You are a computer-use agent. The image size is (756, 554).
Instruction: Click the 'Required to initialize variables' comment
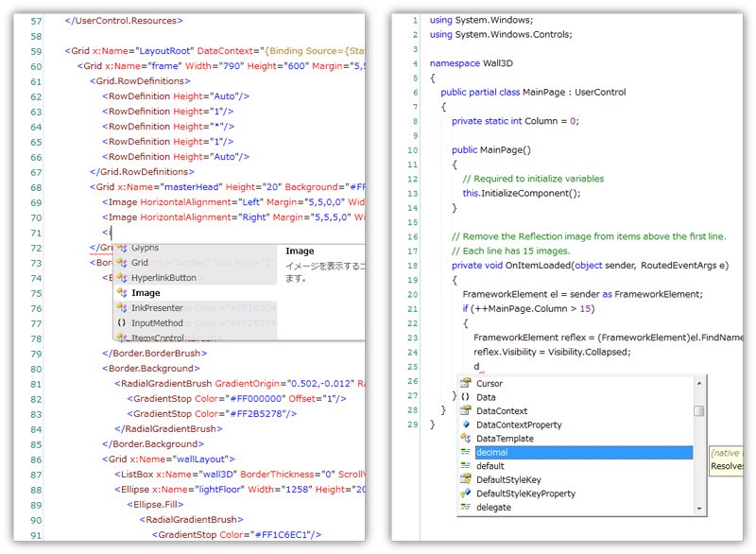[533, 179]
